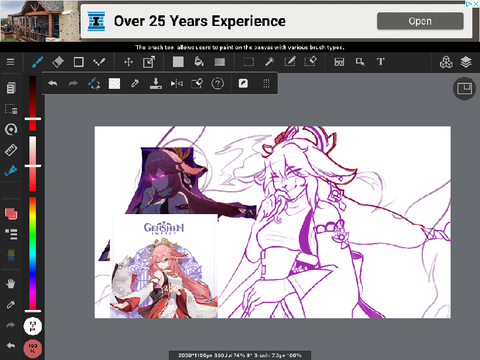The width and height of the screenshot is (480, 360).
Task: Clear the layer with eraser-box icon
Action: pos(197,83)
